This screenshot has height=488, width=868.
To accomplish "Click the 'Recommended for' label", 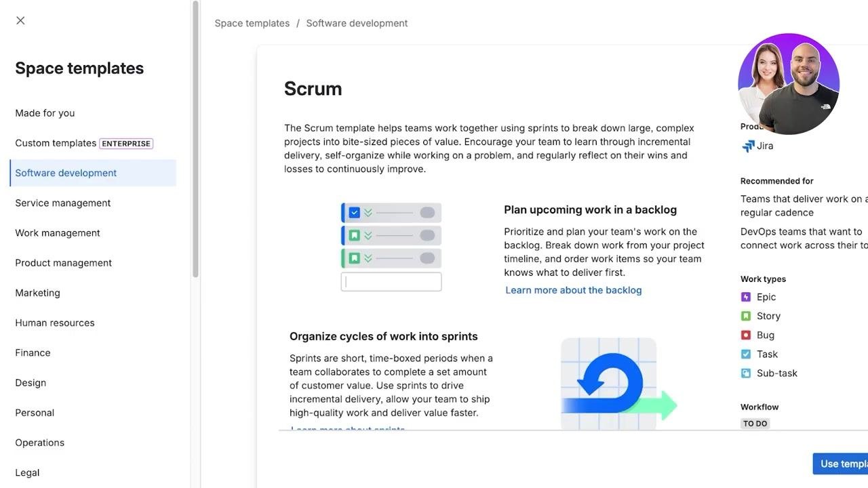I will (777, 181).
